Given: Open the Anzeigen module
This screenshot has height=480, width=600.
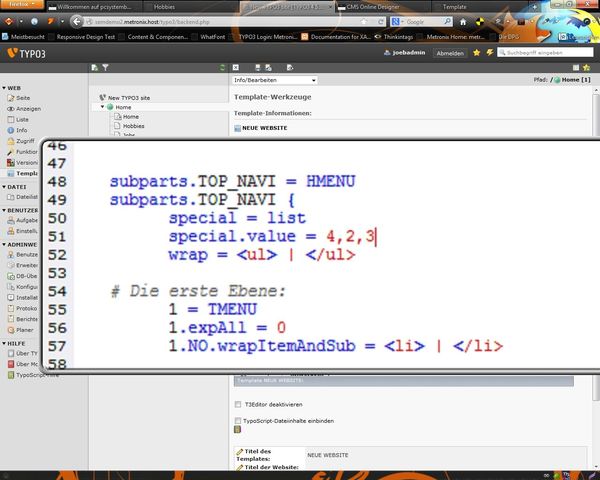Looking at the screenshot, I should point(26,108).
